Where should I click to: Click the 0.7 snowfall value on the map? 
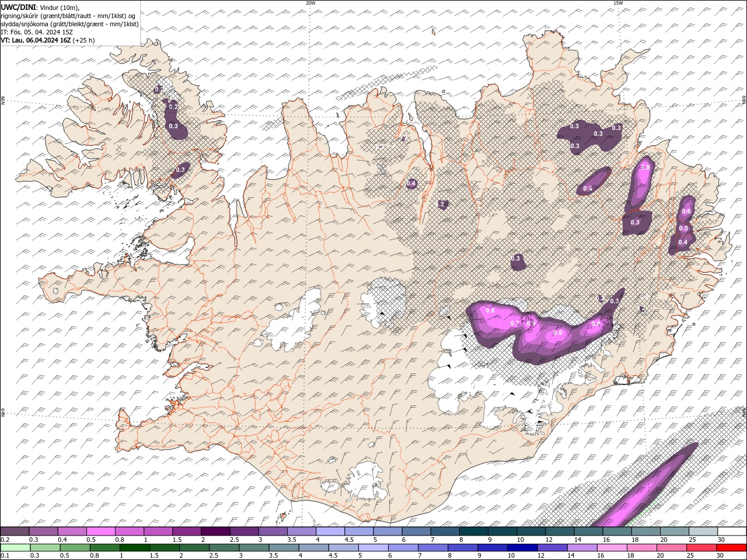[x=514, y=323]
